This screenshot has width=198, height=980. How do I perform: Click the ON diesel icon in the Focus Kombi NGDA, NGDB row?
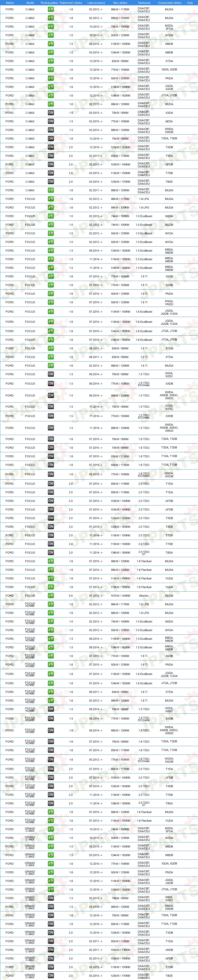coord(51,760)
